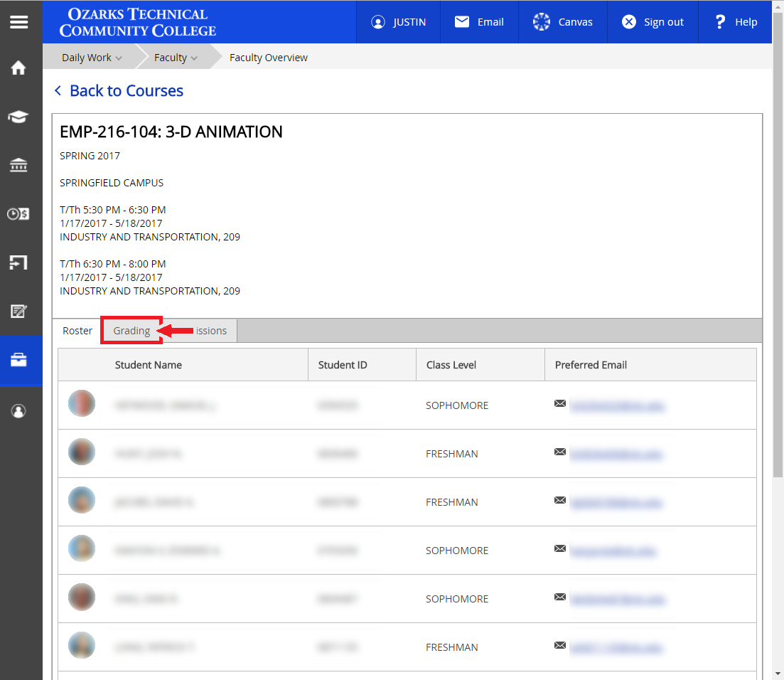Open Help from the top bar
This screenshot has height=680, width=784.
736,22
